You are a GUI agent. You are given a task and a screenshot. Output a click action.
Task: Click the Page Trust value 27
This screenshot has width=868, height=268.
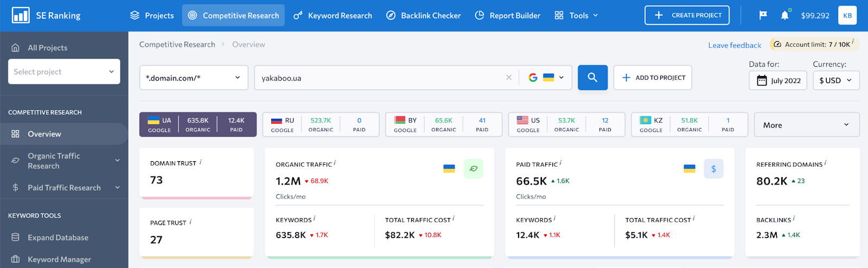156,240
